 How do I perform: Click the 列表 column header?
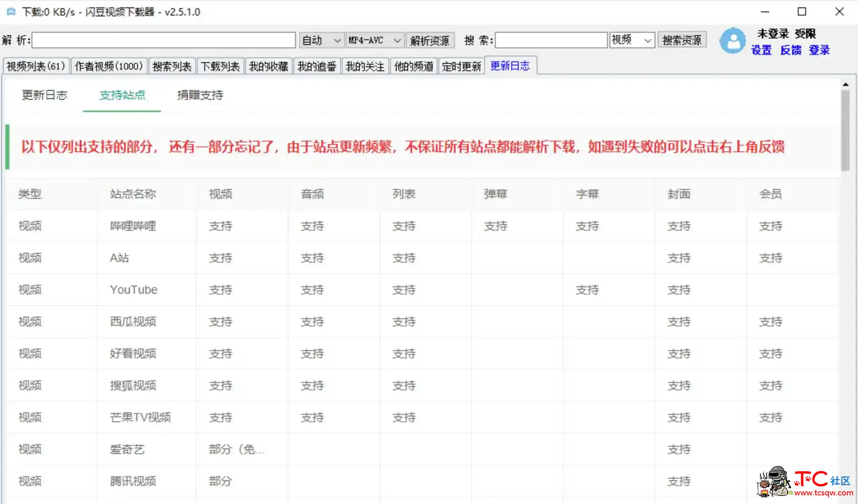pyautogui.click(x=404, y=194)
